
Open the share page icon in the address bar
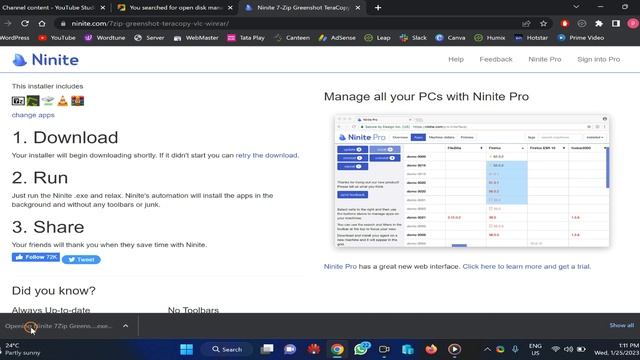(x=526, y=24)
